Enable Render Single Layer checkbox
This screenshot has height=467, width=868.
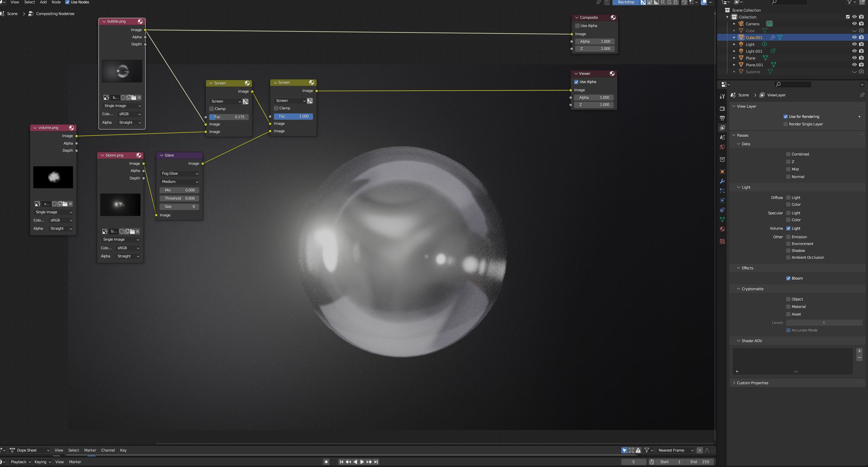[786, 124]
